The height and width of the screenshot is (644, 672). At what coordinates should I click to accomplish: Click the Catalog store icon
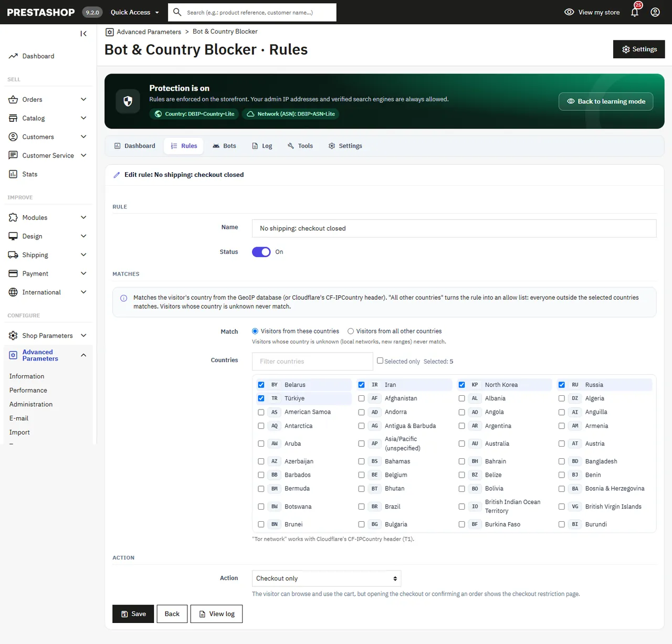(x=13, y=118)
